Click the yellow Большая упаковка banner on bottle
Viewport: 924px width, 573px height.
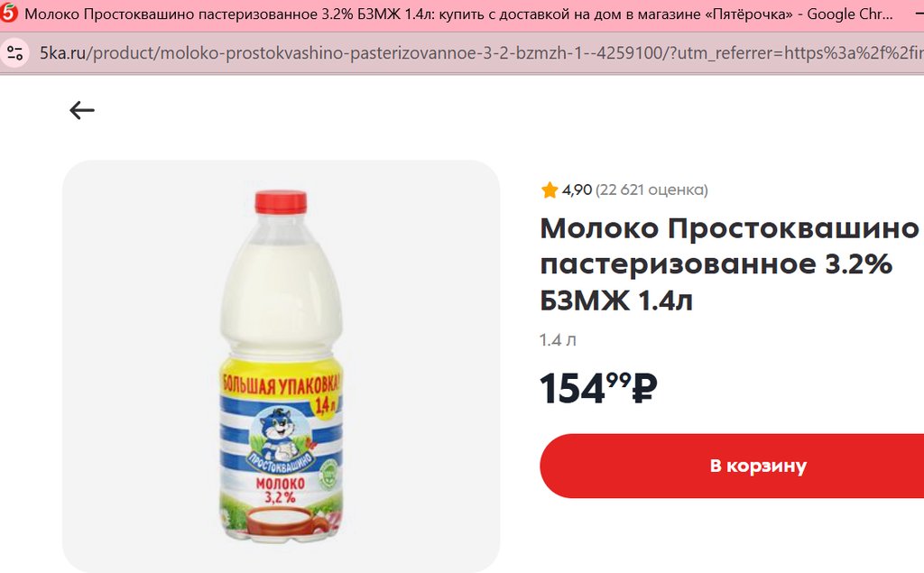click(x=281, y=385)
